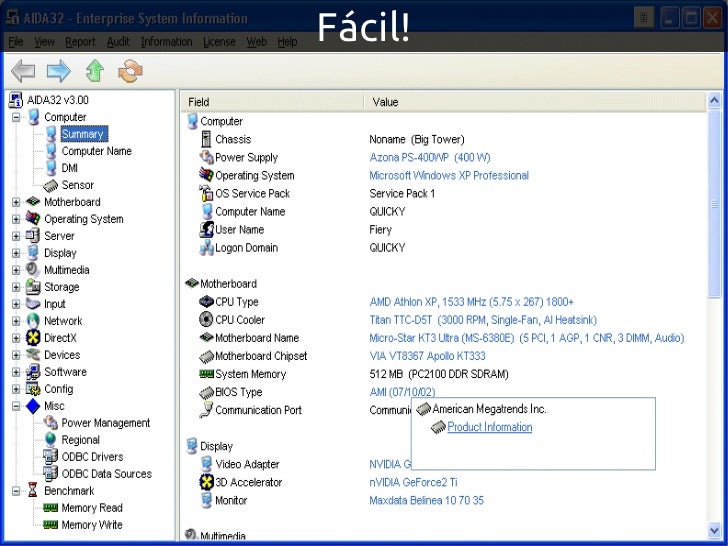Image resolution: width=728 pixels, height=546 pixels.
Task: Select ODBC Data Sources in tree
Action: 106,474
